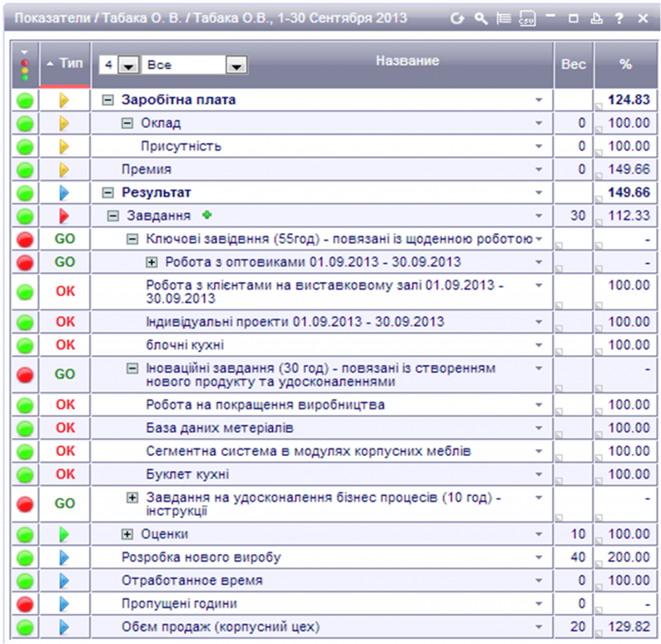
Task: Click traffic light status column header
Action: pyautogui.click(x=25, y=65)
